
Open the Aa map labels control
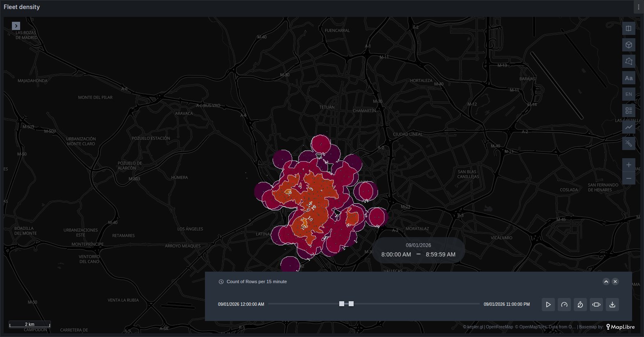(628, 78)
